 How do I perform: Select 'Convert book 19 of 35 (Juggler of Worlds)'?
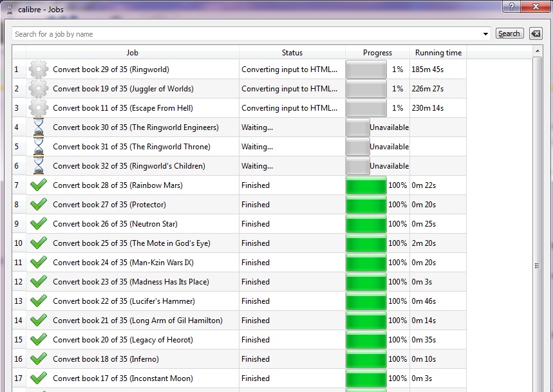click(123, 89)
